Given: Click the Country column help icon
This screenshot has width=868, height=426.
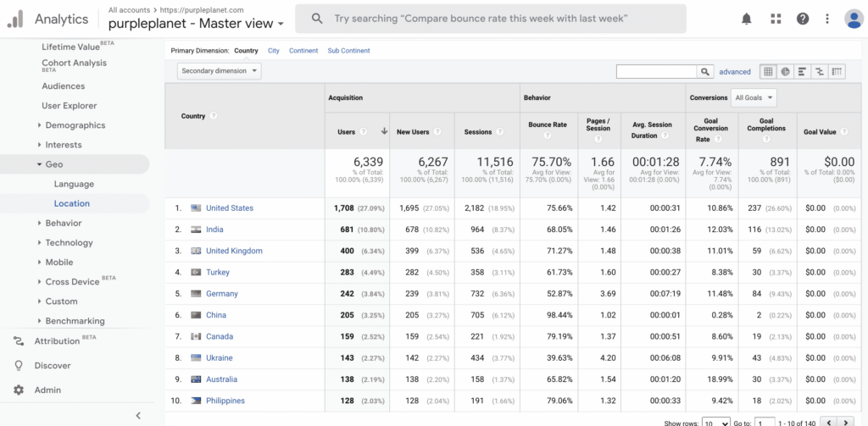Looking at the screenshot, I should 213,116.
